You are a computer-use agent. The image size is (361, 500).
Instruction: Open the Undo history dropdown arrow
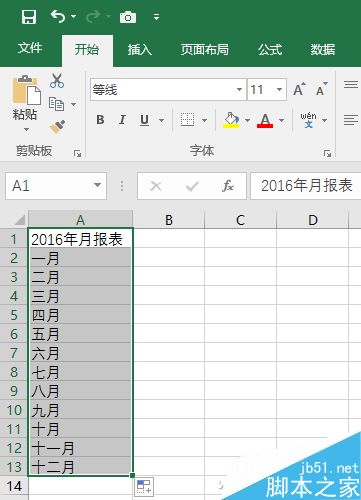pyautogui.click(x=74, y=16)
